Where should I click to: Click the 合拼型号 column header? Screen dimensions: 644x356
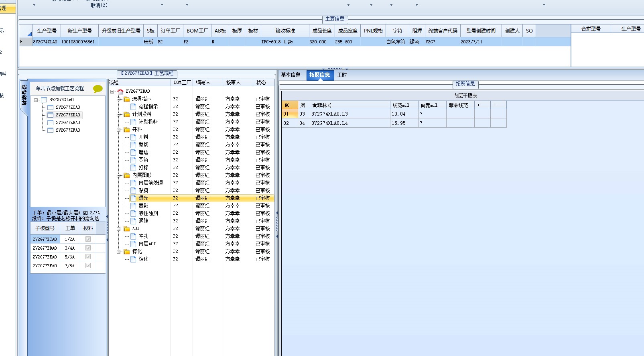tap(591, 29)
